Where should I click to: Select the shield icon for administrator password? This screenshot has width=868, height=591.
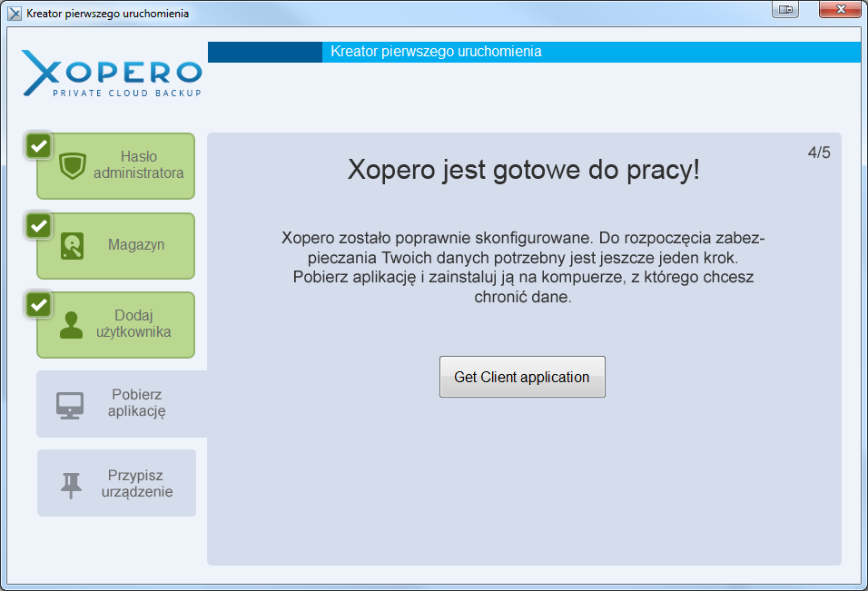(73, 165)
